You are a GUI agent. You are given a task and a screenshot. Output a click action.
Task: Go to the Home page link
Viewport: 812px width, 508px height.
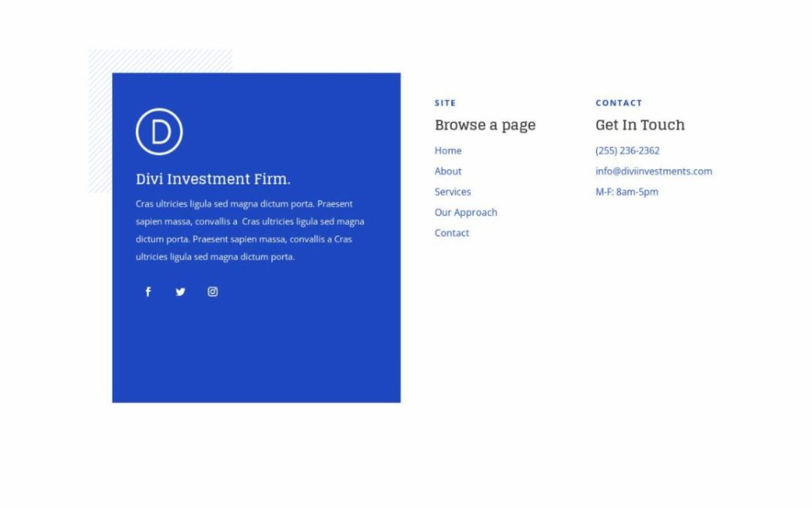coord(448,151)
